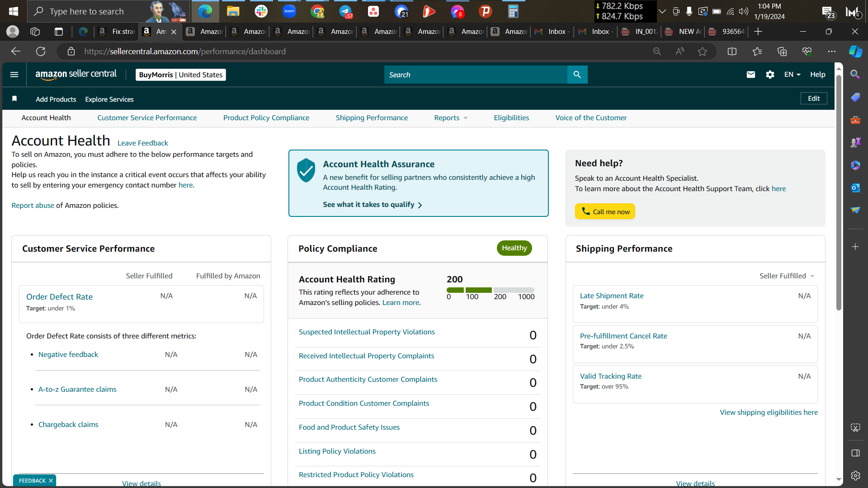Viewport: 868px width, 488px height.
Task: Open the sidebar Outlook icon
Action: coord(855,188)
